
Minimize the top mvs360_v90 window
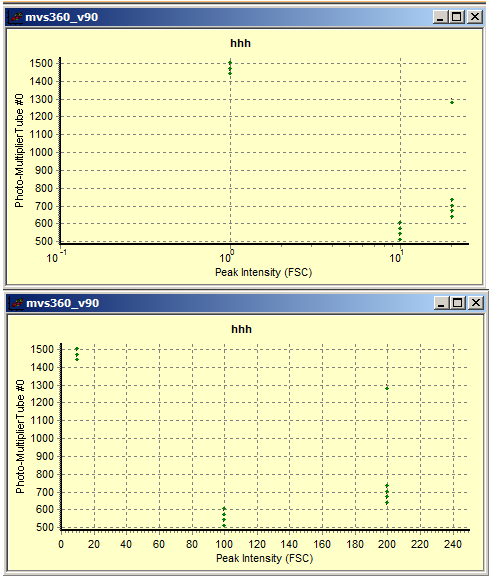point(440,17)
